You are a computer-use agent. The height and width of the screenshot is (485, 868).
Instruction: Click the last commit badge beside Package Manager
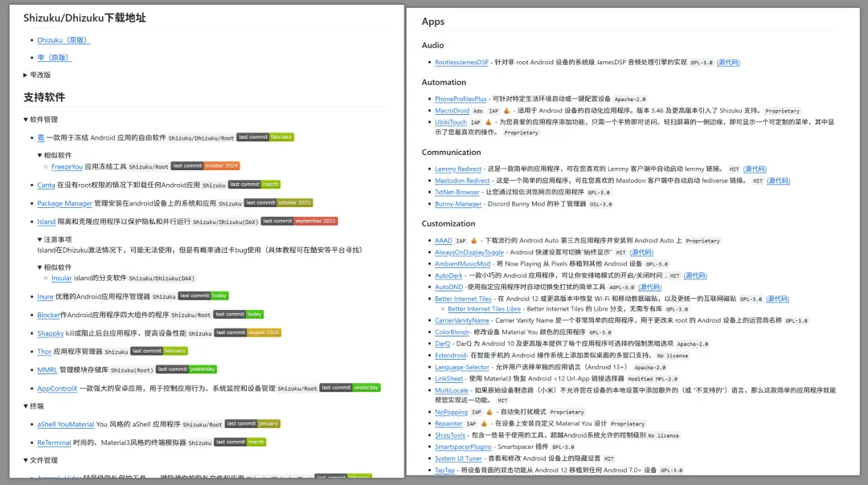coord(278,203)
